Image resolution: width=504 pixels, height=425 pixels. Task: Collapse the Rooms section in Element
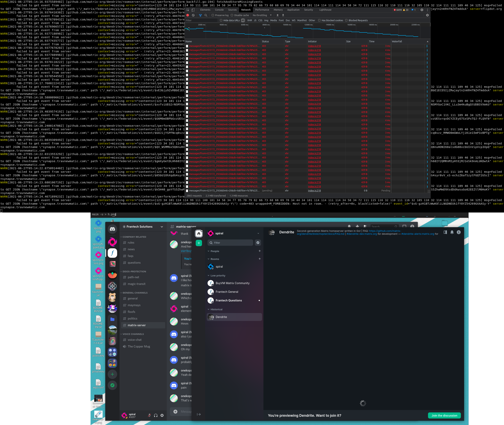(209, 259)
